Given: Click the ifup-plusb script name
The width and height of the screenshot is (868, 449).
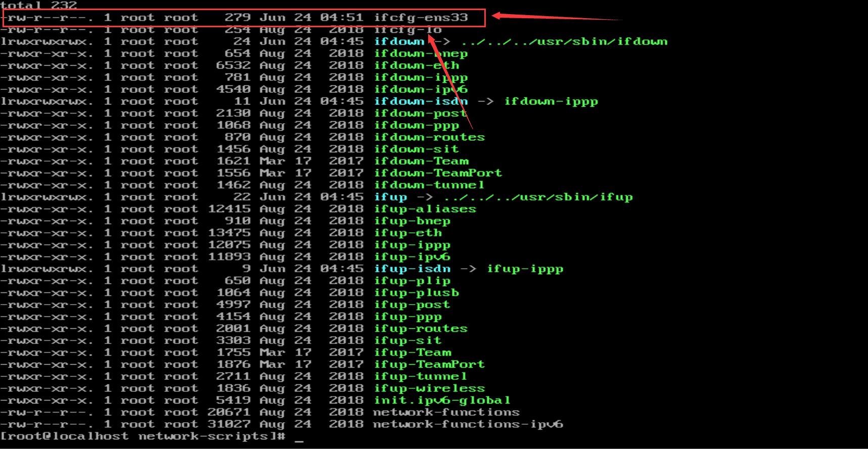Looking at the screenshot, I should pyautogui.click(x=416, y=293).
